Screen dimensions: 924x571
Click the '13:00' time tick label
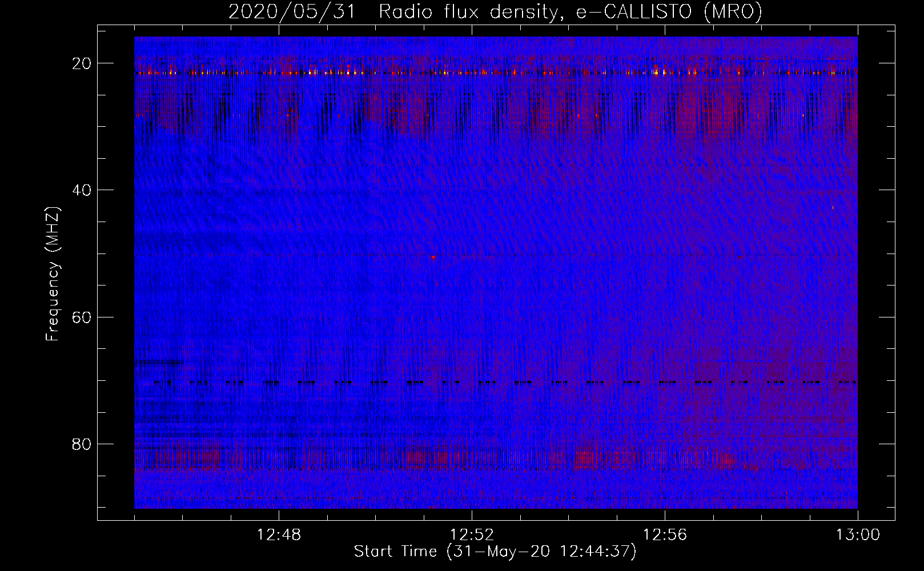(858, 535)
